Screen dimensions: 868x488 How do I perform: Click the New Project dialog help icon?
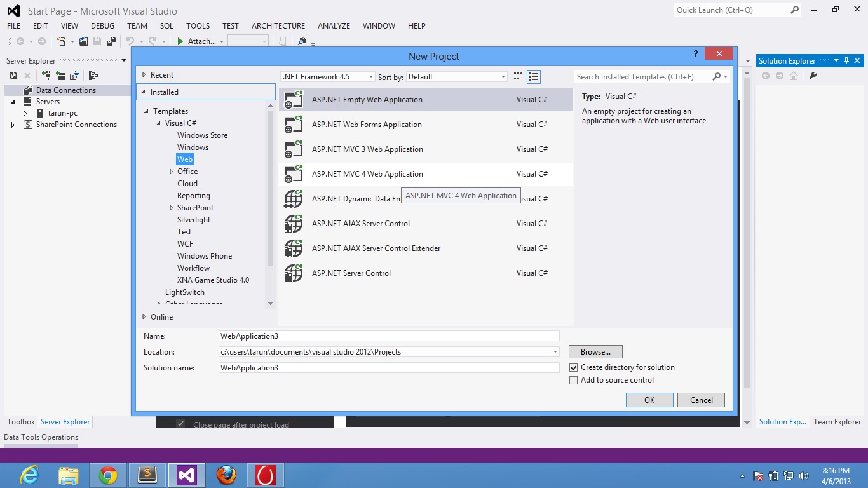tap(695, 54)
